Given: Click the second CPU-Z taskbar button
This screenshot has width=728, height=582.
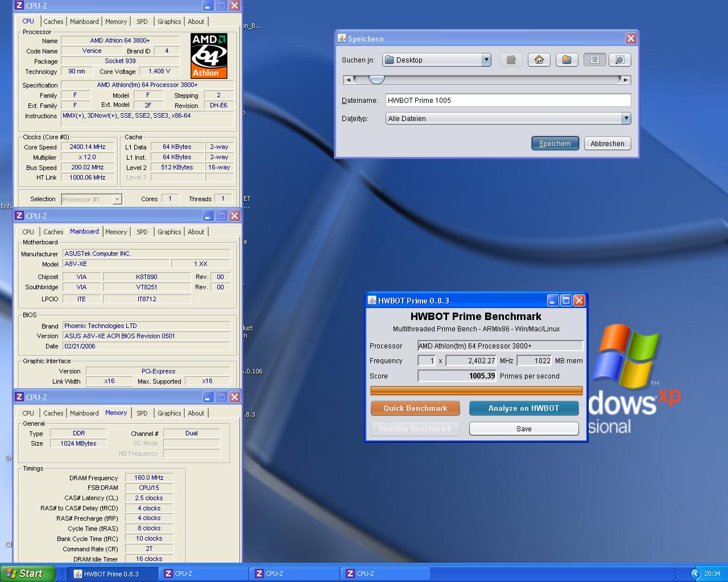Looking at the screenshot, I should tap(294, 573).
